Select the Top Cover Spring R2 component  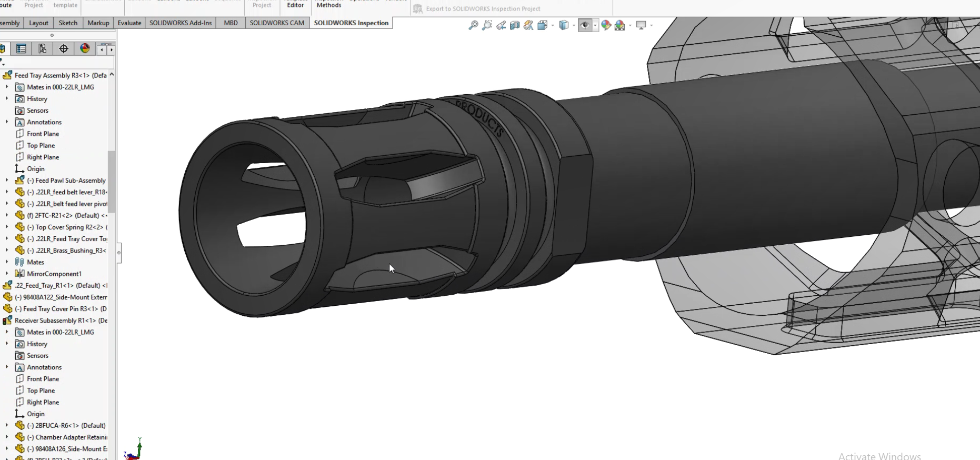click(66, 227)
